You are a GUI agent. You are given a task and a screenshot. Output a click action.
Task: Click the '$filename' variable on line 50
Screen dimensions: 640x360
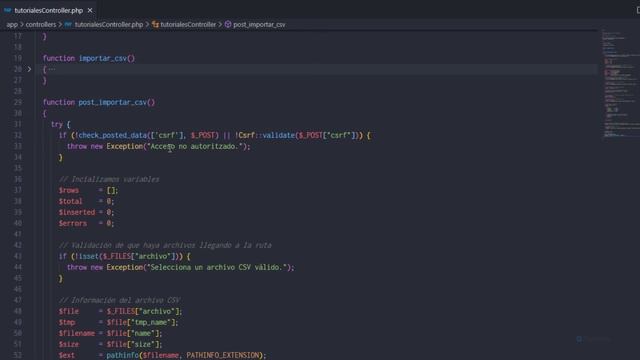pyautogui.click(x=77, y=333)
